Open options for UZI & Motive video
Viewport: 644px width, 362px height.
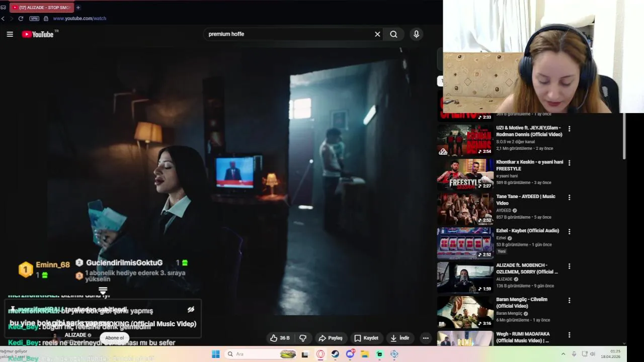pos(569,129)
